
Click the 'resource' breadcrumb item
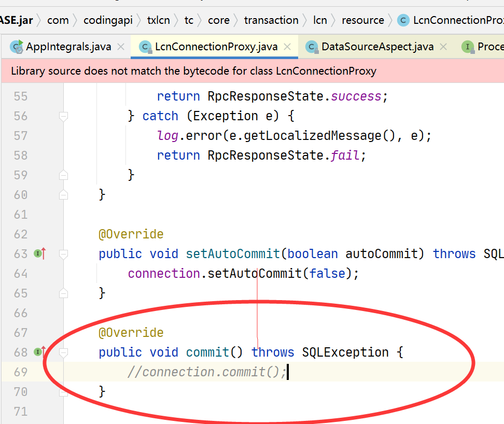(x=363, y=20)
